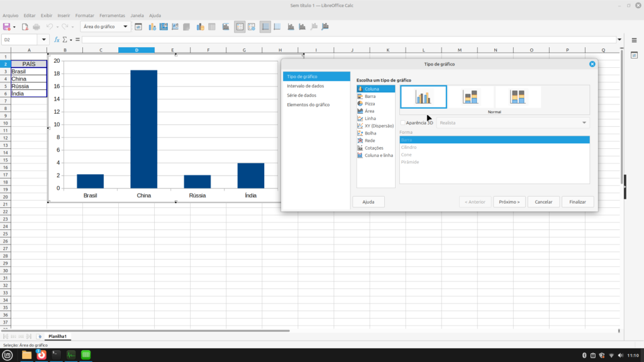Select the Pizza chart type
The height and width of the screenshot is (362, 644).
[370, 104]
